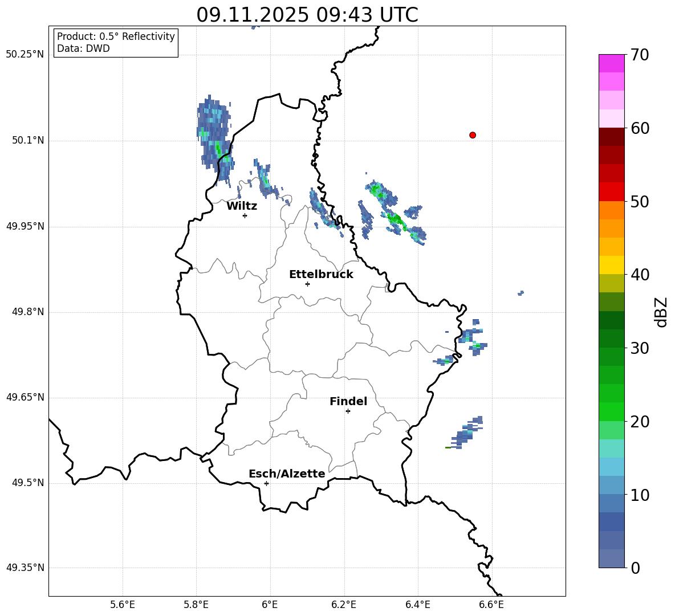
Task: Click the 49.65°N latitude label
Action: click(25, 397)
